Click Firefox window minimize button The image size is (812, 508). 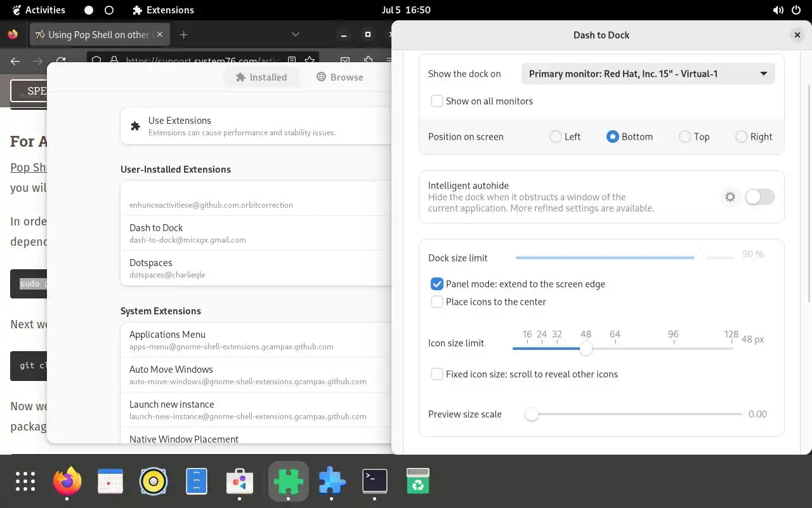(344, 34)
